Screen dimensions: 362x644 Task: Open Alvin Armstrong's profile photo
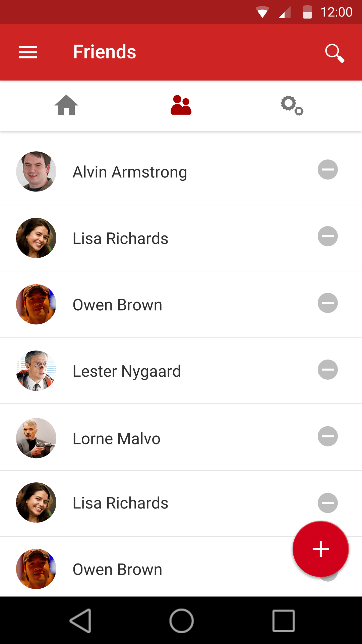(36, 171)
